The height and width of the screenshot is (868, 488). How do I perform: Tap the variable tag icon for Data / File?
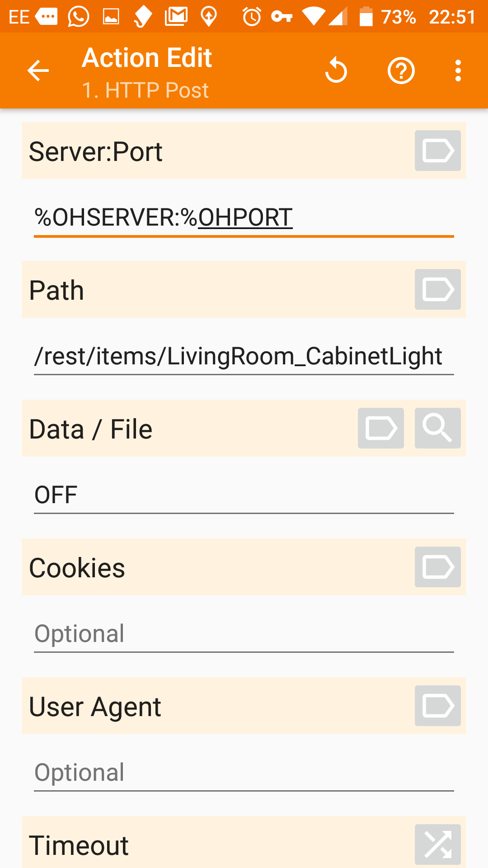click(x=381, y=428)
